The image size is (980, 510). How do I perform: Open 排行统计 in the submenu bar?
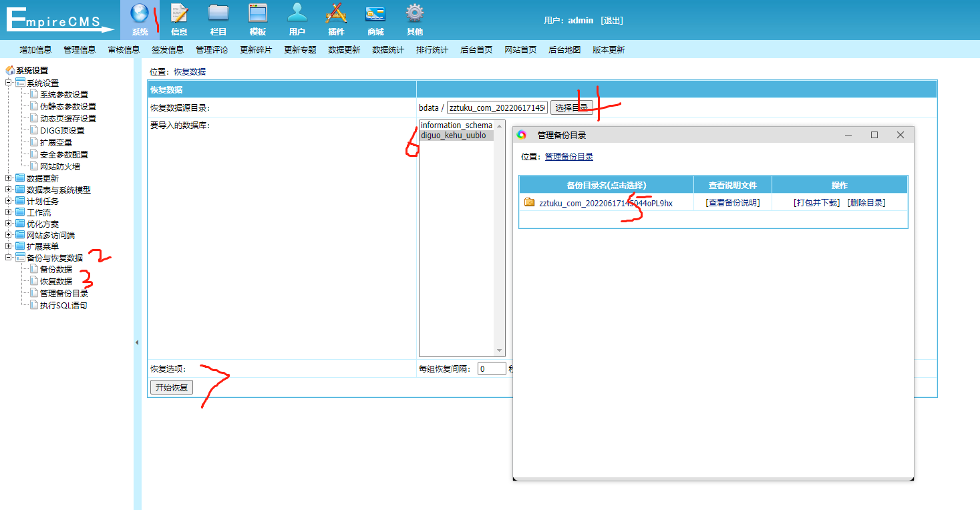click(432, 49)
